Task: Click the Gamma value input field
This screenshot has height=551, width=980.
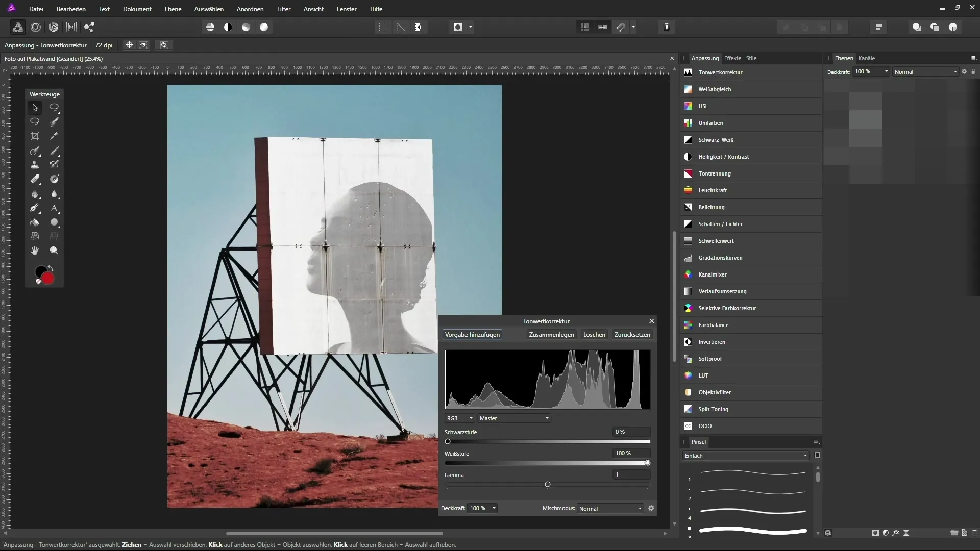Action: (631, 474)
